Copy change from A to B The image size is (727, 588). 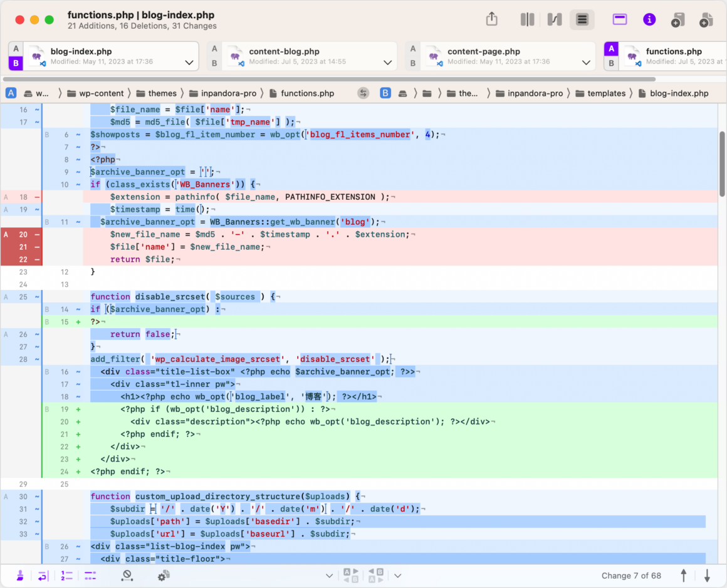click(x=351, y=575)
